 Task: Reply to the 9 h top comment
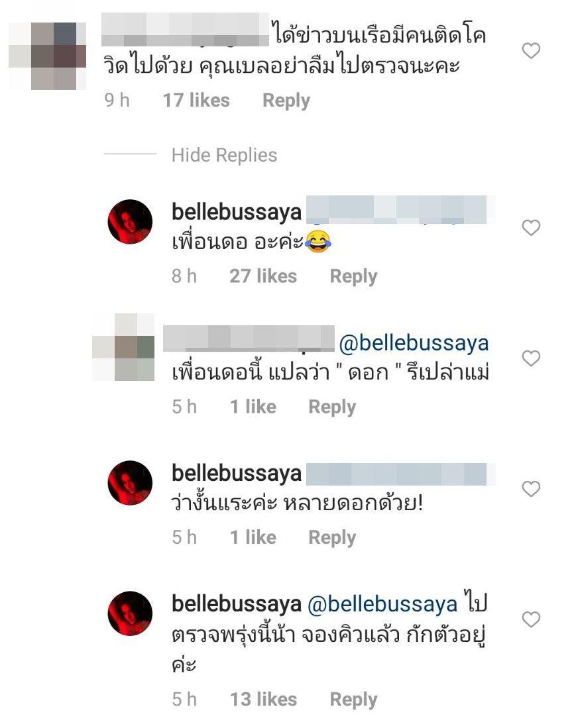(x=286, y=101)
